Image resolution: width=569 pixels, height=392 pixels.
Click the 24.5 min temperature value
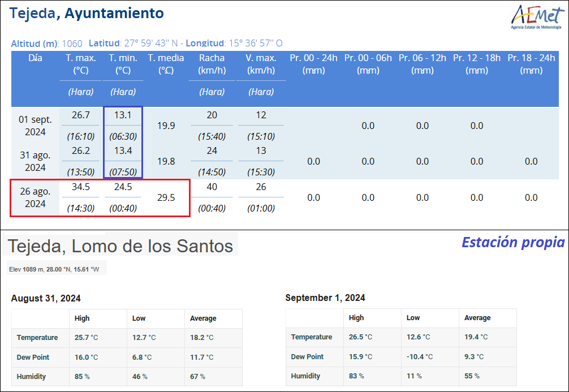click(123, 187)
